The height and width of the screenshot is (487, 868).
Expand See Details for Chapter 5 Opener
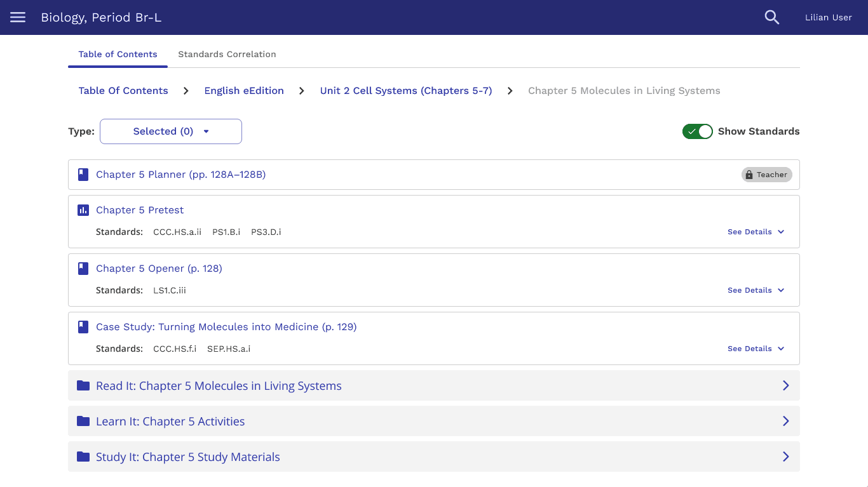coord(756,290)
